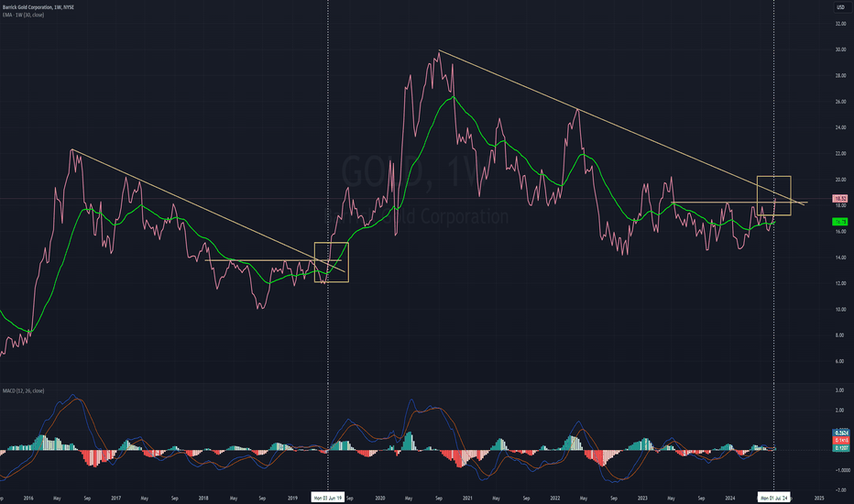The width and height of the screenshot is (854, 504).
Task: Click the pink 18.52 current price label
Action: 840,199
